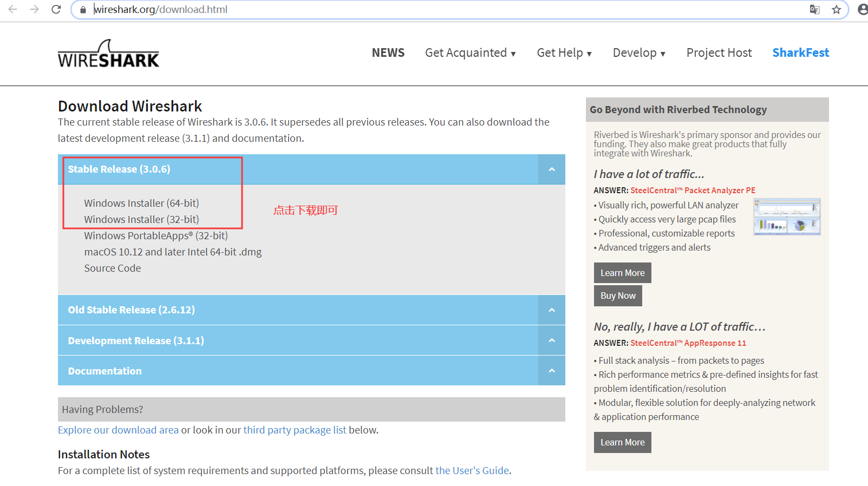
Task: Click the packet analyzer screenshot thumbnail
Action: coord(787,216)
